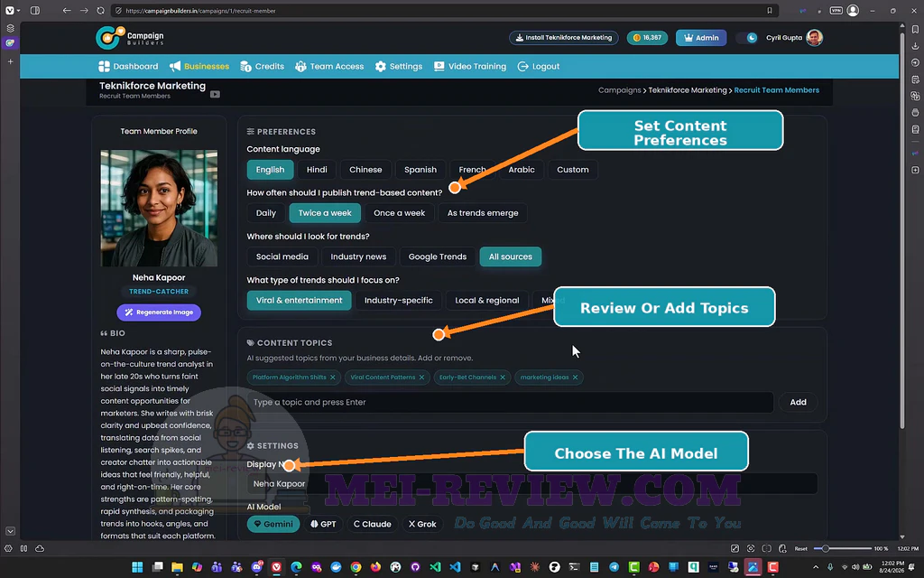
Task: Click the topic input field
Action: click(x=510, y=402)
